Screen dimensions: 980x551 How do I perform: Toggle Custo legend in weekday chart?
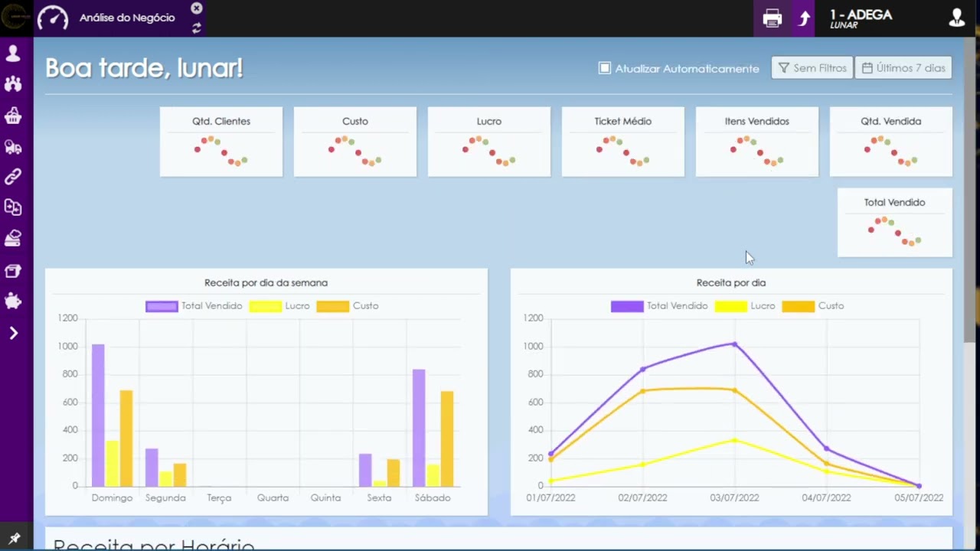tap(348, 306)
